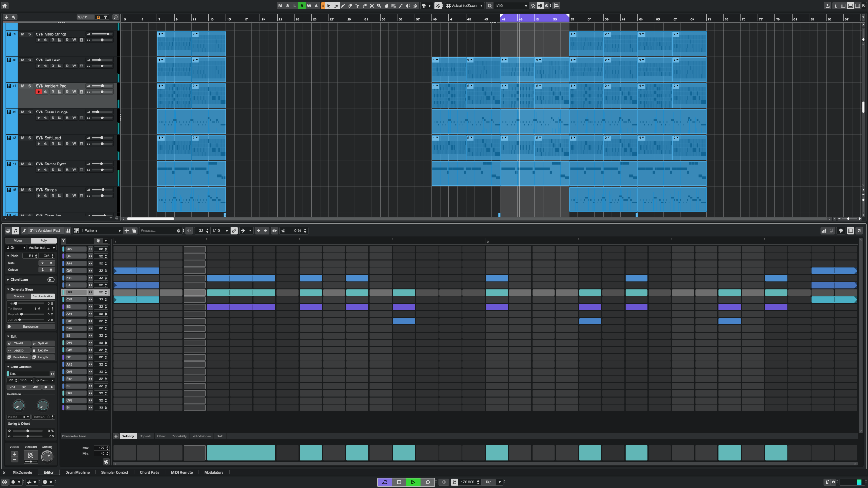The image size is (868, 488).
Task: Select the Split (scissors) tool
Action: [358, 5]
